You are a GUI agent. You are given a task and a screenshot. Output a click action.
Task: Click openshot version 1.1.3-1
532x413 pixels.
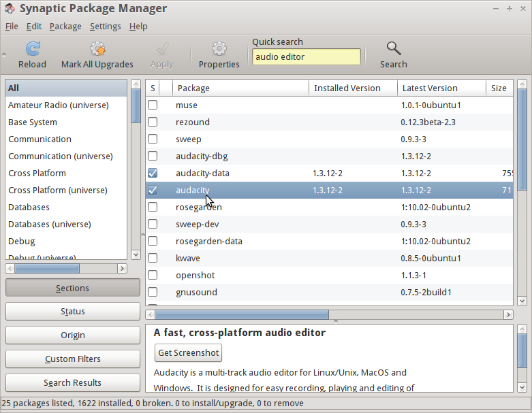coord(413,275)
